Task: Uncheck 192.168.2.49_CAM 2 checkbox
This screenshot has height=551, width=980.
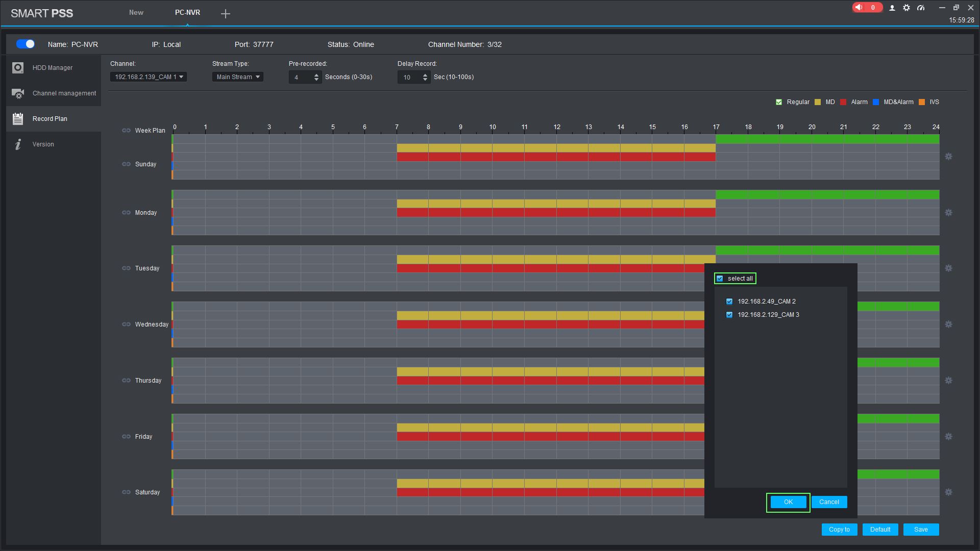Action: tap(729, 302)
